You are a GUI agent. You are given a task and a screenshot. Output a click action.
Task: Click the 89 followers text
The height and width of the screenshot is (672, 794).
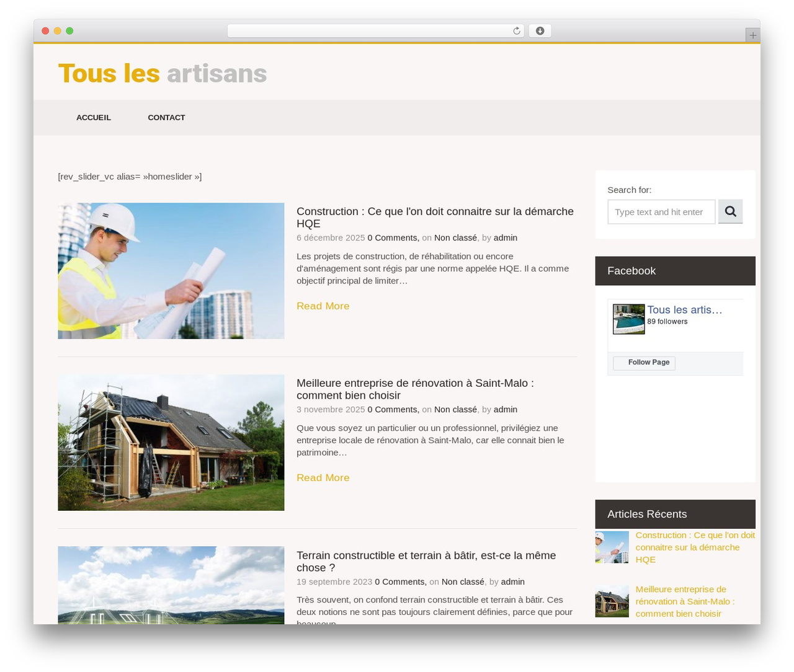click(x=667, y=322)
